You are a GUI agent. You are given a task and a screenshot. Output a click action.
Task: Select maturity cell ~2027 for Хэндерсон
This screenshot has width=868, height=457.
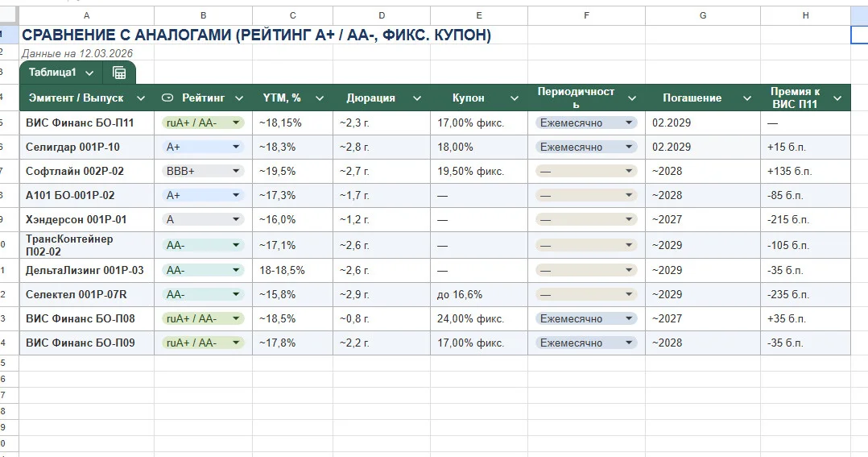[703, 219]
